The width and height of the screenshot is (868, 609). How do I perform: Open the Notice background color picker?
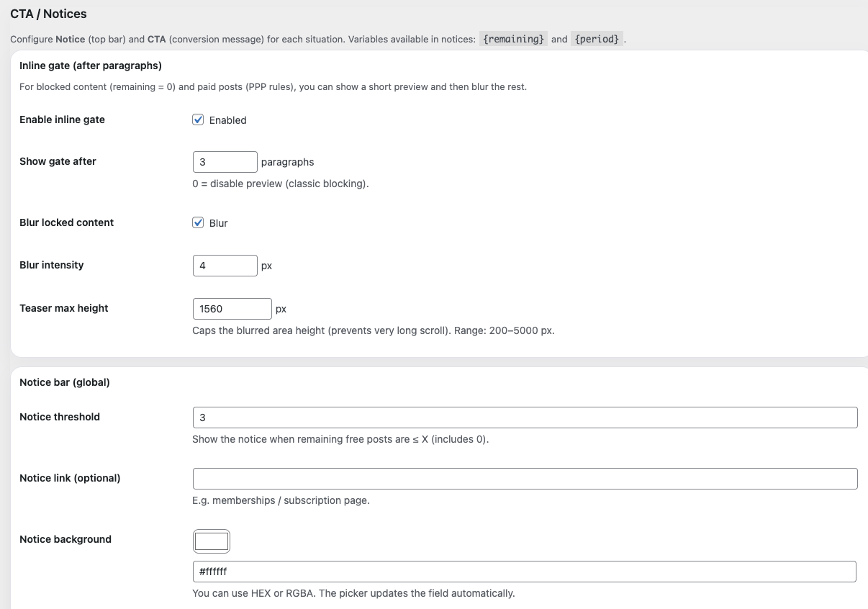(211, 541)
